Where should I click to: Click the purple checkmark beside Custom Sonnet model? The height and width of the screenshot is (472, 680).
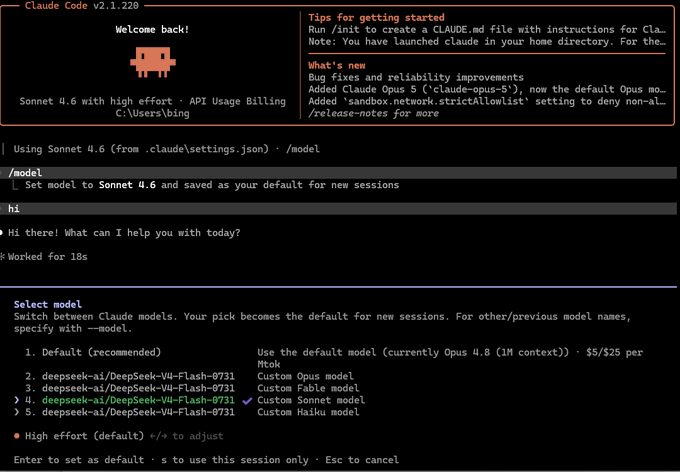click(x=247, y=401)
